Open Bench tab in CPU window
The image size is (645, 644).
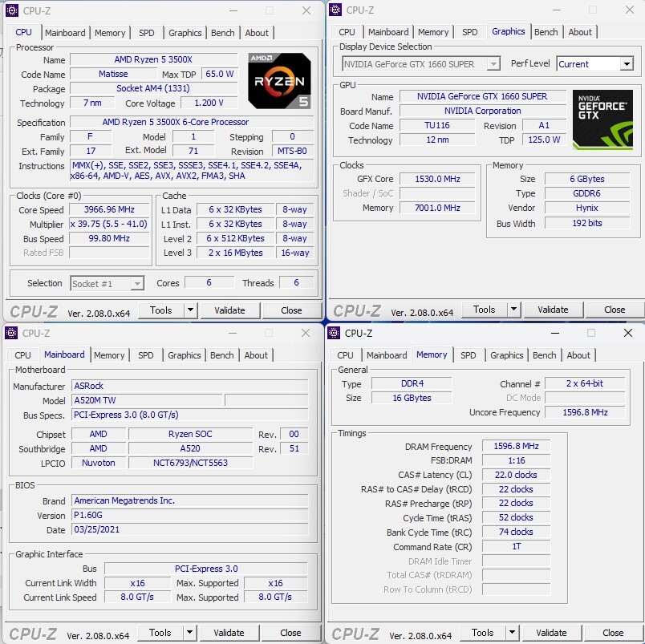pyautogui.click(x=222, y=33)
